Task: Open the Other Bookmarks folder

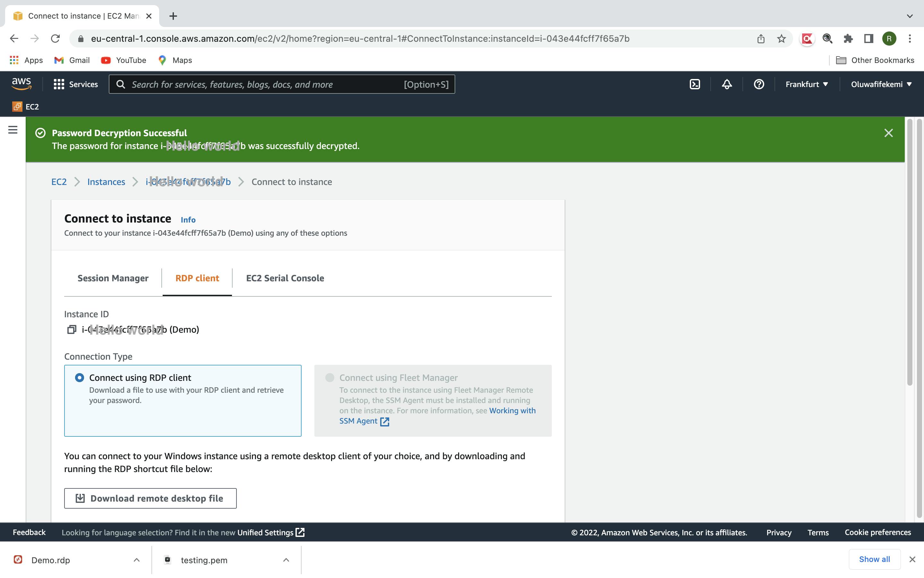Action: pyautogui.click(x=875, y=60)
